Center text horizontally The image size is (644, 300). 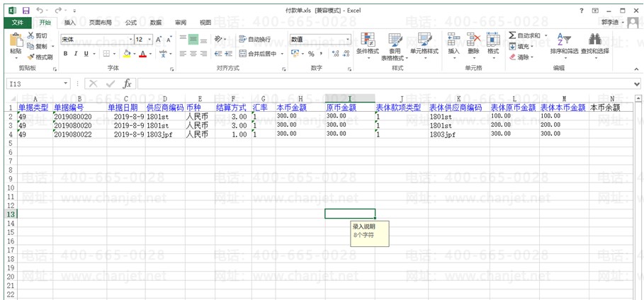tap(193, 54)
